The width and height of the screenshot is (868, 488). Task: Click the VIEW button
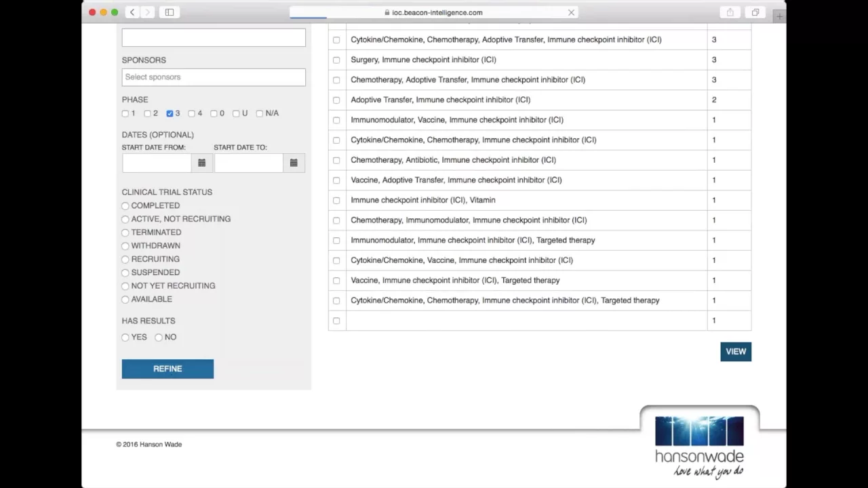click(x=736, y=351)
